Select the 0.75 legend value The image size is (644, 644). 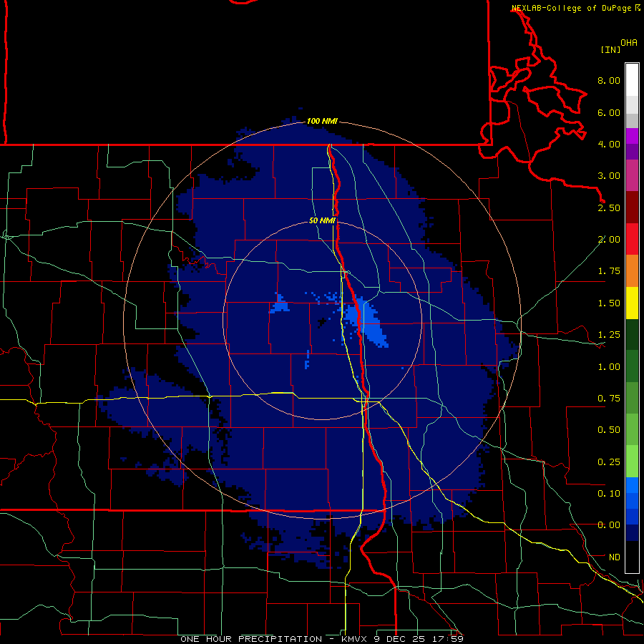609,399
